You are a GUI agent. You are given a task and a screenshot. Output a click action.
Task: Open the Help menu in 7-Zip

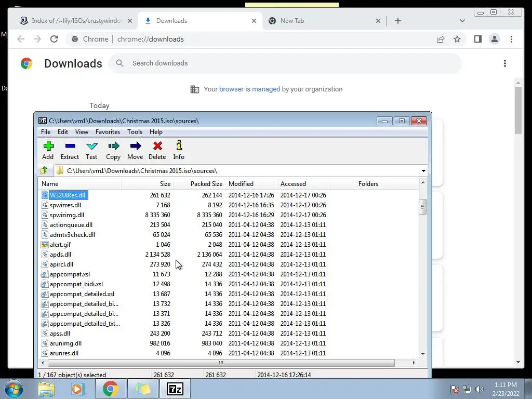156,132
